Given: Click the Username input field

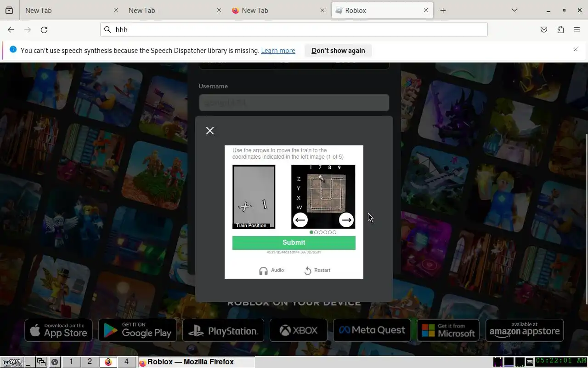Looking at the screenshot, I should pyautogui.click(x=294, y=103).
